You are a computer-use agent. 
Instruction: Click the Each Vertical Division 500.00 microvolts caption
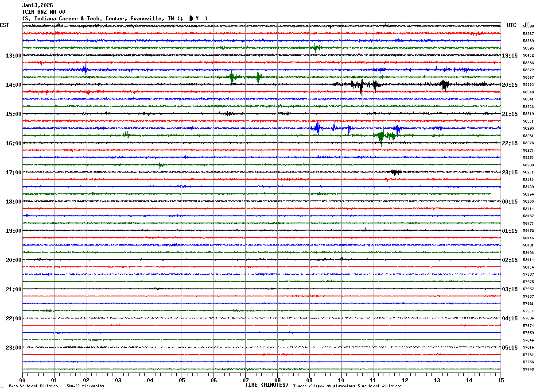coord(56,386)
